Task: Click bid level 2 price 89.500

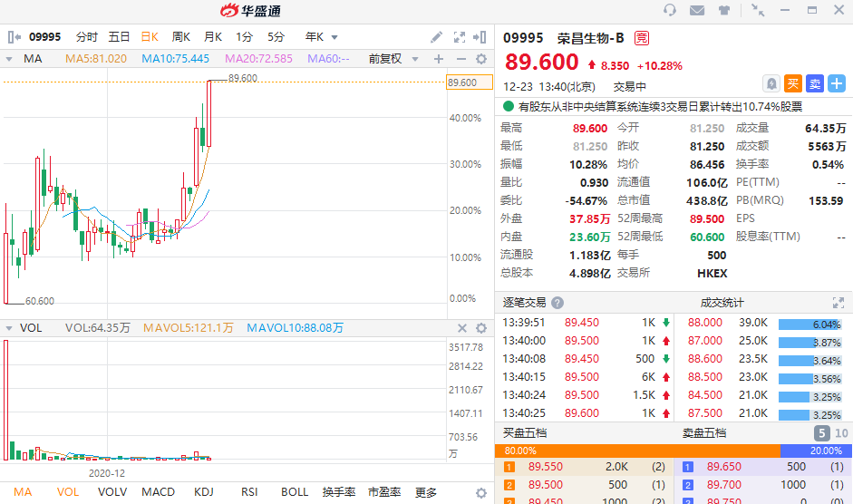Action: pos(546,484)
